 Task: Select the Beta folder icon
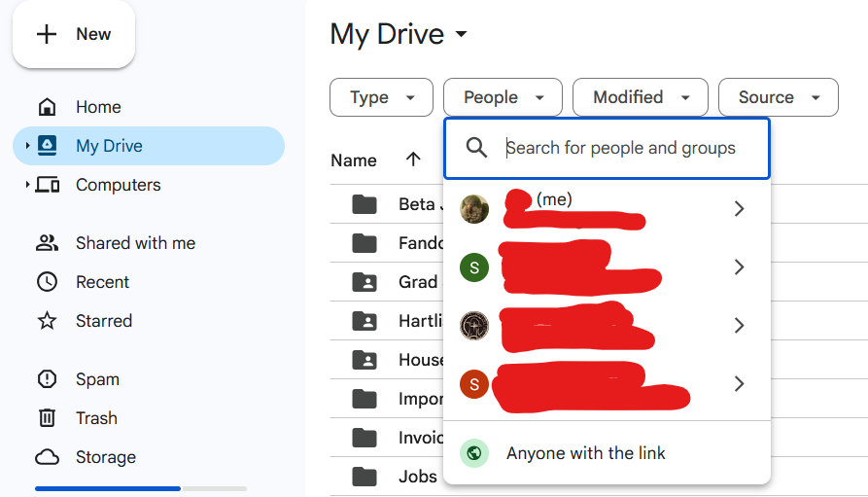[365, 204]
